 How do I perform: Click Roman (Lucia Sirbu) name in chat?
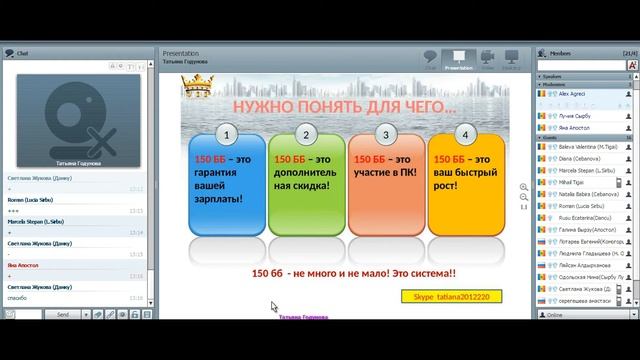[30, 200]
